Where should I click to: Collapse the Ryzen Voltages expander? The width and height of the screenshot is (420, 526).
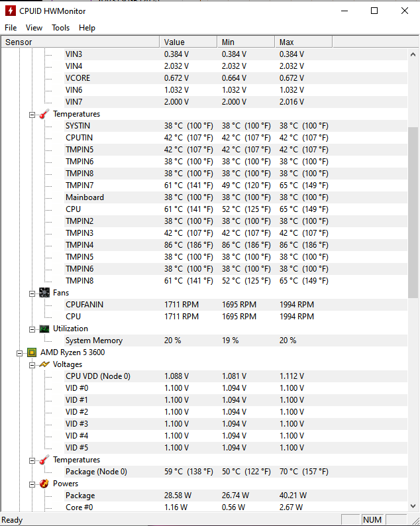point(32,365)
